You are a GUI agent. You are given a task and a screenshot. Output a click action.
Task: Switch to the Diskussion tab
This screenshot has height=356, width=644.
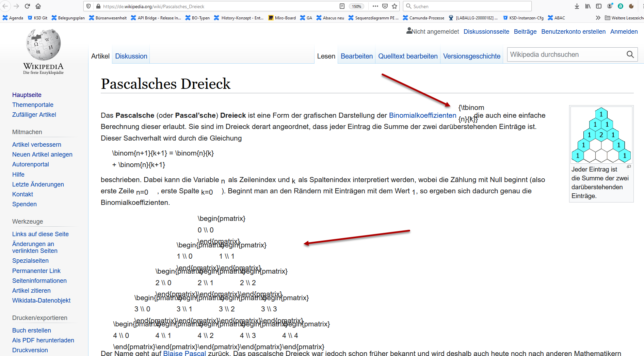pyautogui.click(x=131, y=56)
